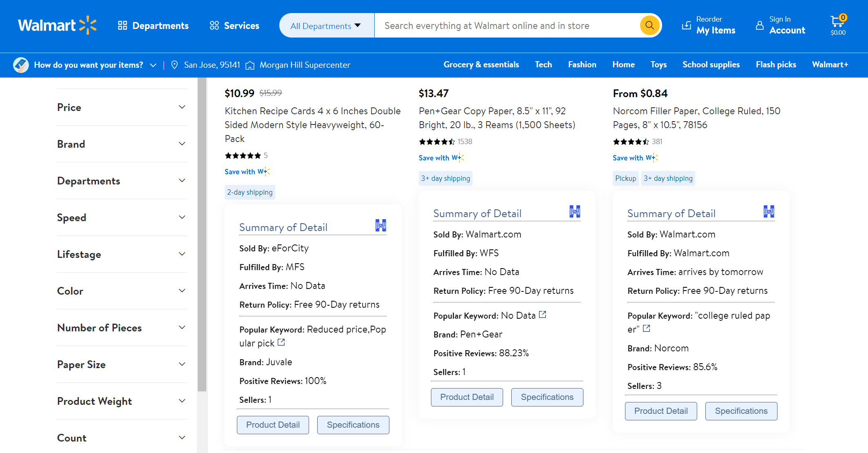Click Specifications for Kitchen Recipe Cards
Image resolution: width=868 pixels, height=453 pixels.
[x=353, y=425]
